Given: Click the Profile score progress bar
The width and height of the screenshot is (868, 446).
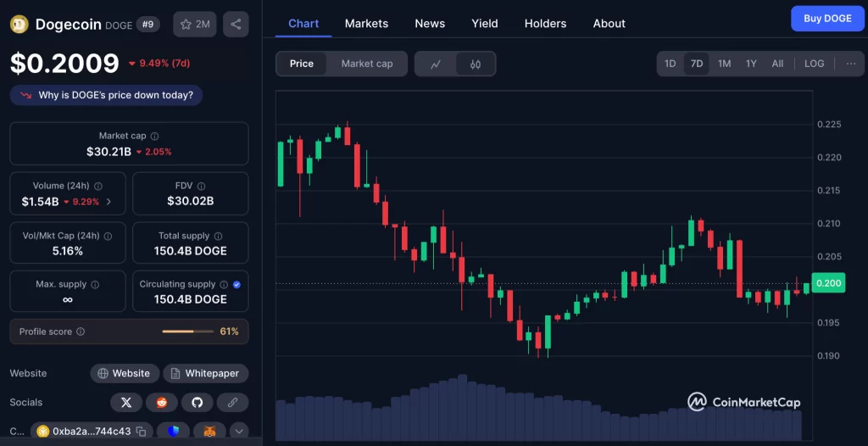Looking at the screenshot, I should tap(187, 332).
